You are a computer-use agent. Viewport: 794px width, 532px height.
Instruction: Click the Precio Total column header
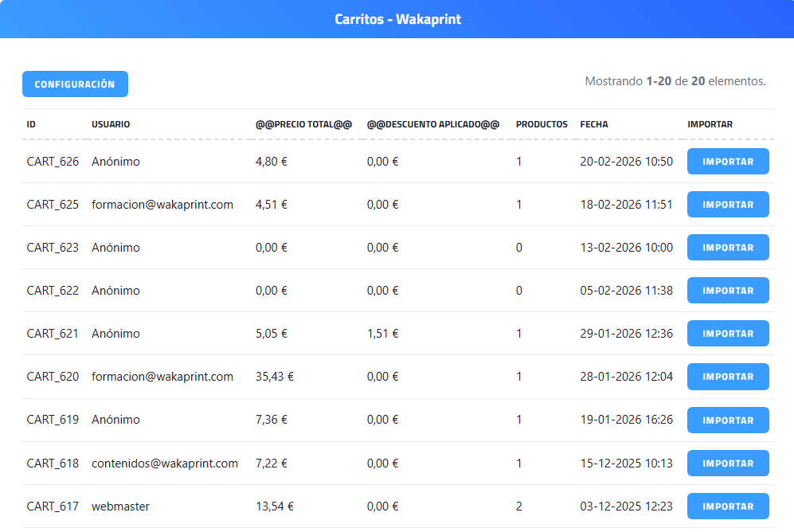(303, 124)
